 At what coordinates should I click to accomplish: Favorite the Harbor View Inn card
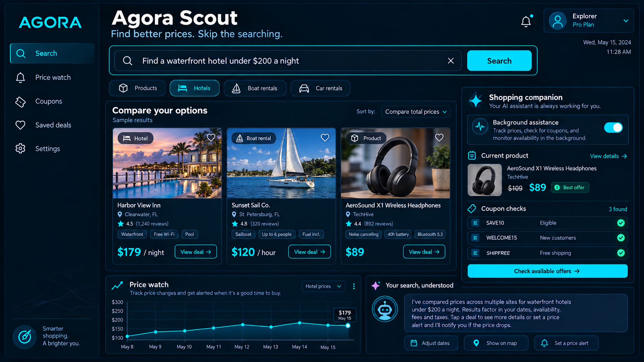[211, 137]
